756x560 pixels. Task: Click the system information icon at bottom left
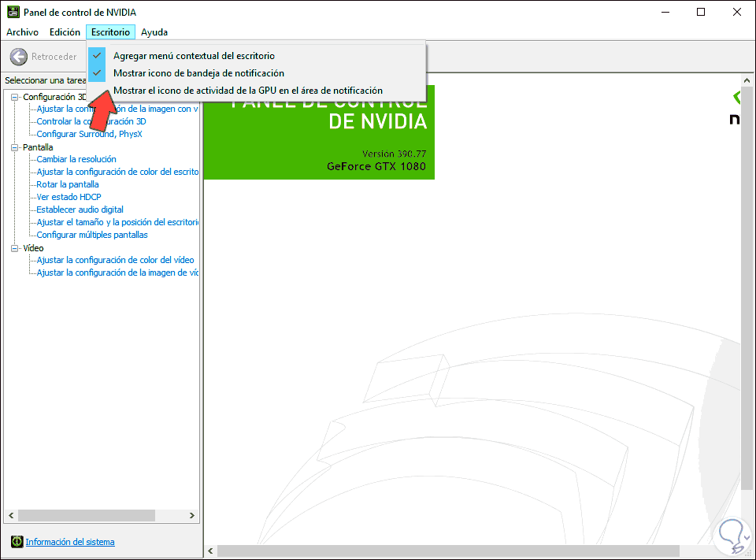(17, 542)
